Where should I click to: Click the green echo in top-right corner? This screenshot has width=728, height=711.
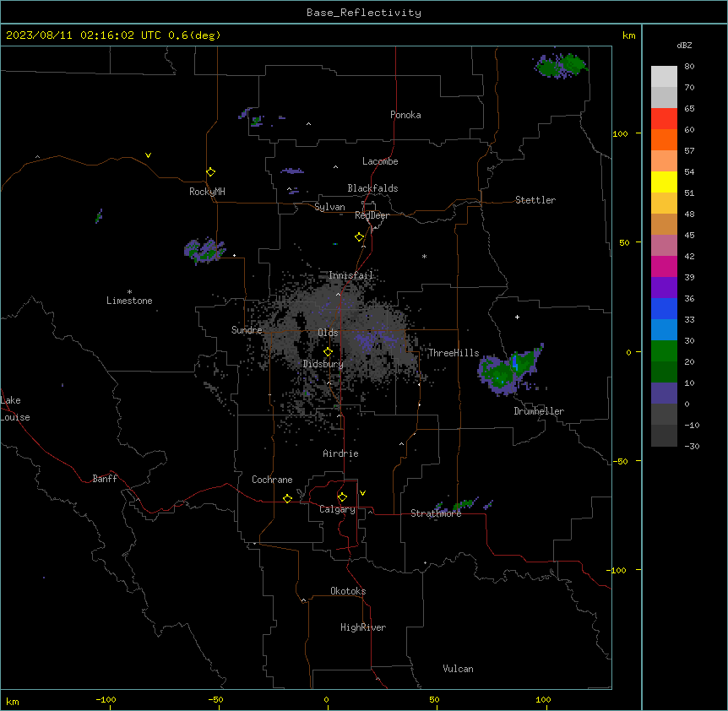pyautogui.click(x=561, y=65)
